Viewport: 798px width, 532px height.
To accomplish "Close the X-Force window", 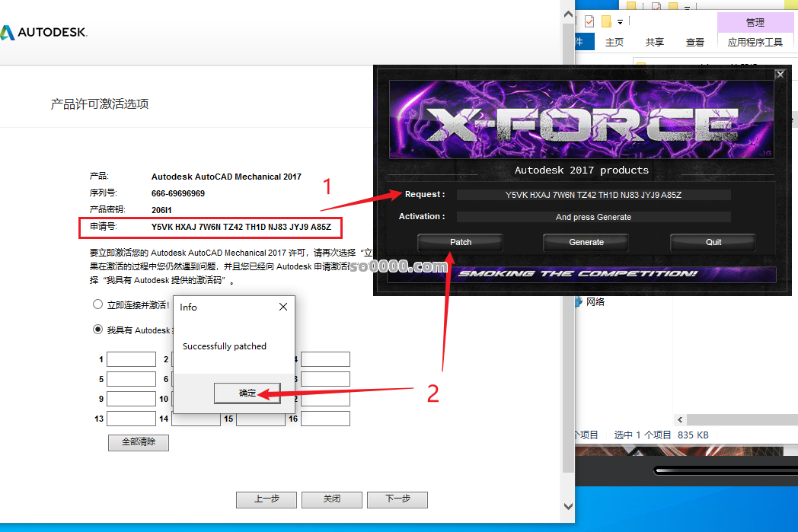I will 780,75.
